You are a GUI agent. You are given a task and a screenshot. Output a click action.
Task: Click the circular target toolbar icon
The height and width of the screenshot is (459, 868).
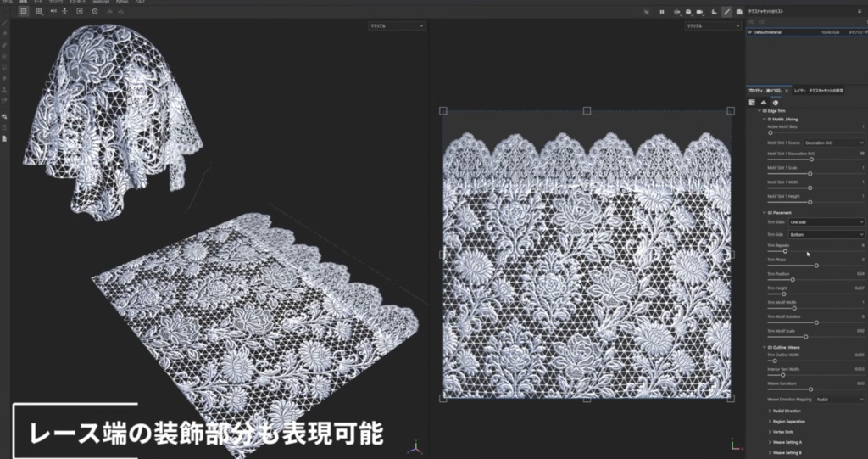point(95,11)
